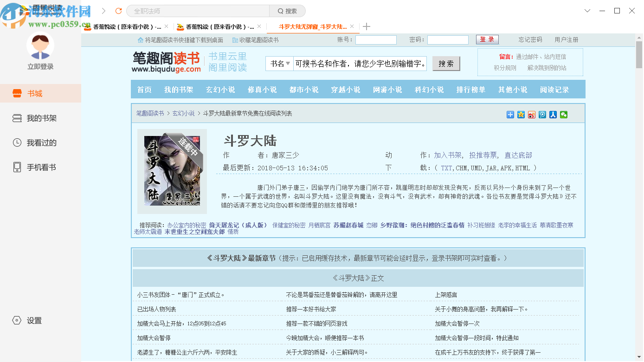644x362 pixels.
Task: Type in the 账号 account input field
Action: coord(376,39)
